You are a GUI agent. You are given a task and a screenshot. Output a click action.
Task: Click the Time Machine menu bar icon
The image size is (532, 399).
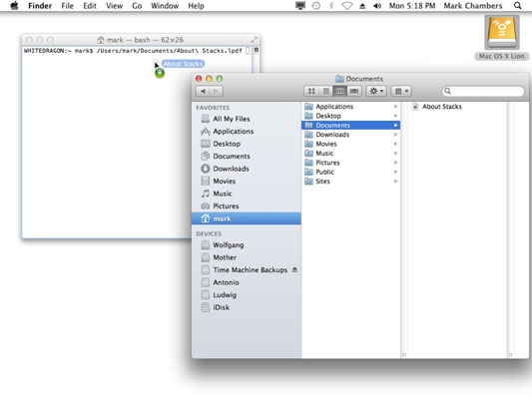tap(316, 6)
